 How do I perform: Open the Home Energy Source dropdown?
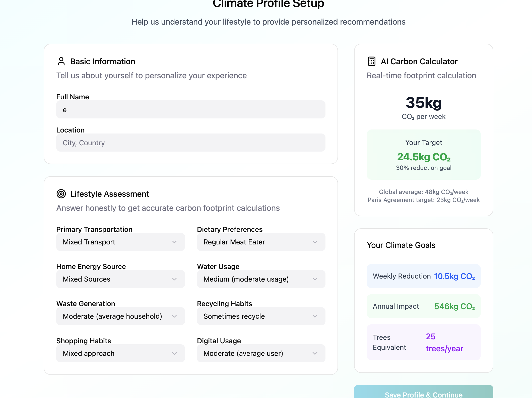tap(120, 279)
